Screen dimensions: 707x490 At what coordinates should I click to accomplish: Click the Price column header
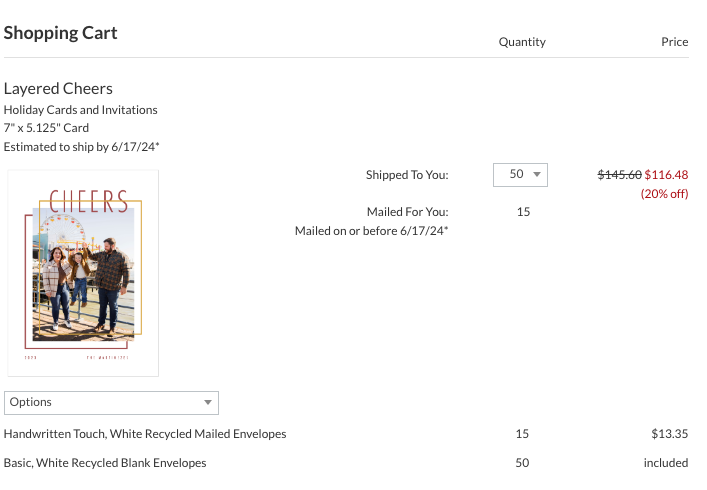click(675, 42)
